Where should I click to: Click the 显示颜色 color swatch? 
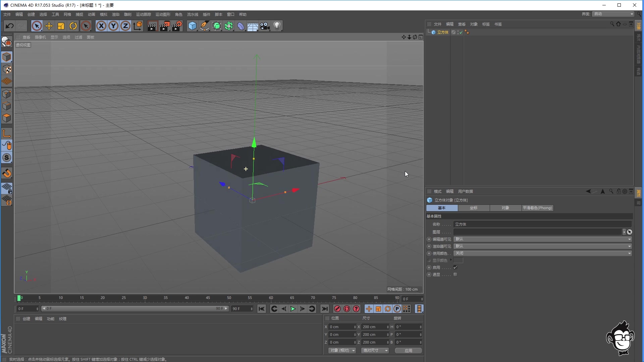[459, 260]
